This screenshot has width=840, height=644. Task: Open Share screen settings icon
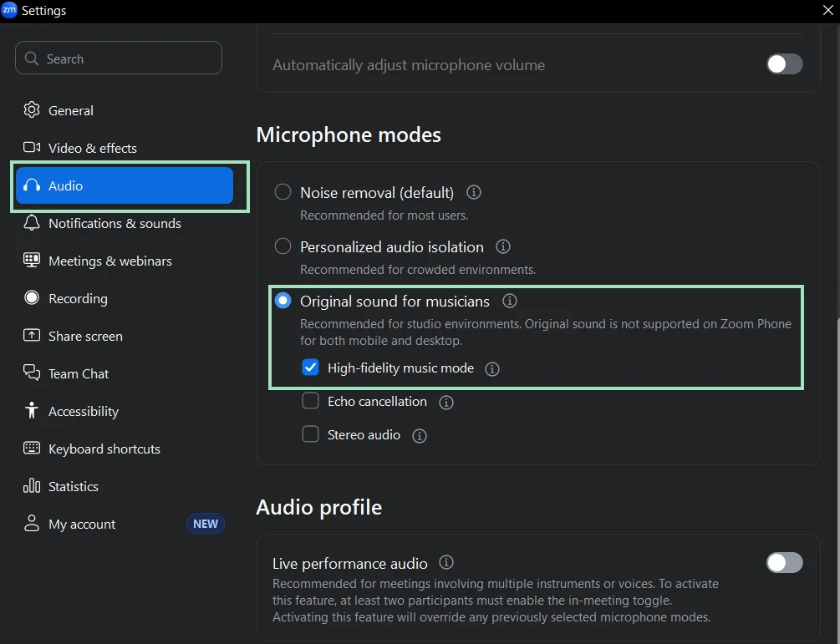pyautogui.click(x=31, y=336)
